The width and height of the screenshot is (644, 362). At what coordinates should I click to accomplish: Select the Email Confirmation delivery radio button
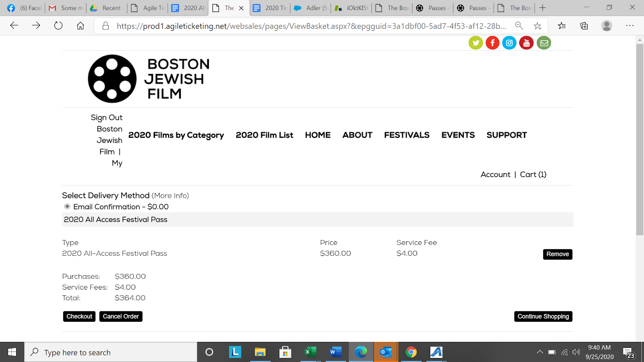(x=67, y=206)
